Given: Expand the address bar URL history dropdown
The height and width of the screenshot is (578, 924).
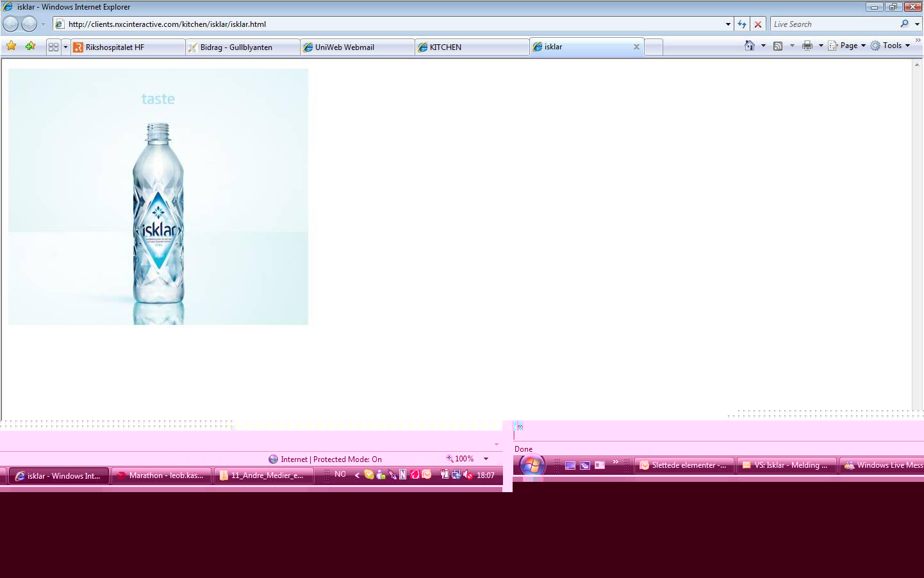Looking at the screenshot, I should tap(728, 24).
